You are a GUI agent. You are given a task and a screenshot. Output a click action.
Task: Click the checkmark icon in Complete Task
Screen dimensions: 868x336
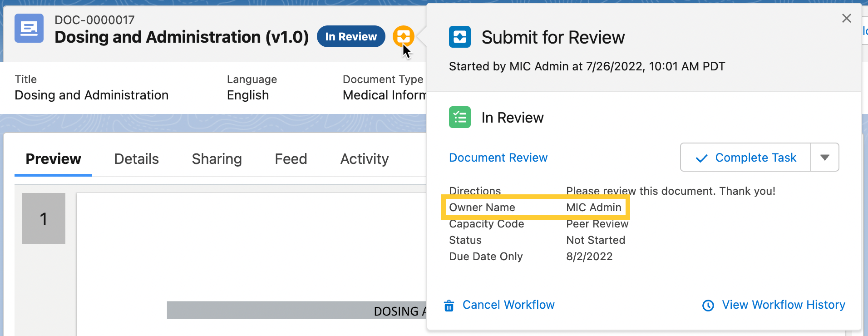pyautogui.click(x=701, y=158)
